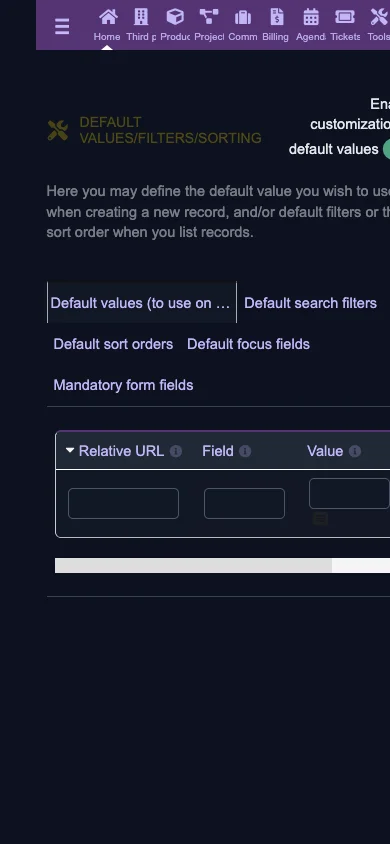Image resolution: width=390 pixels, height=844 pixels.
Task: Open the hamburger menu
Action: click(62, 26)
